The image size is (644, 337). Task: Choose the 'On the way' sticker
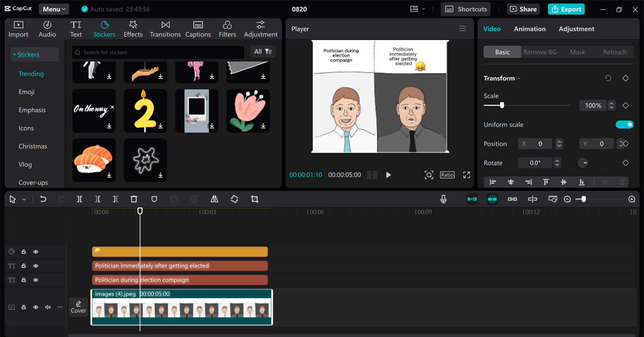coord(94,111)
